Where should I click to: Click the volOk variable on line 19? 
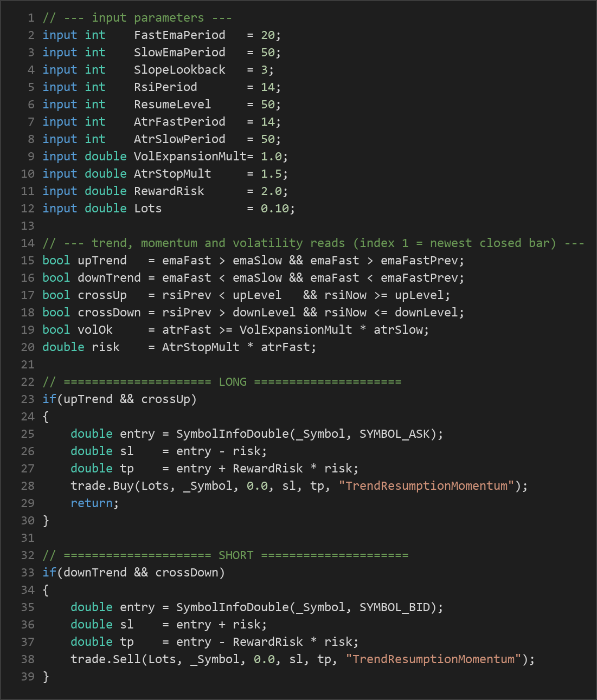95,330
